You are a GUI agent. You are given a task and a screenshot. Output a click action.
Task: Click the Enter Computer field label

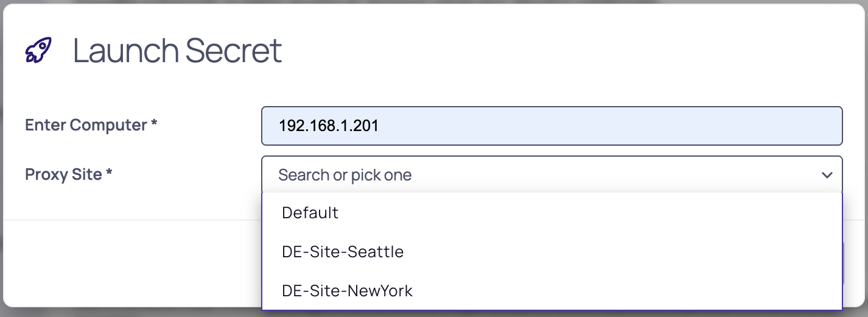[x=86, y=125]
